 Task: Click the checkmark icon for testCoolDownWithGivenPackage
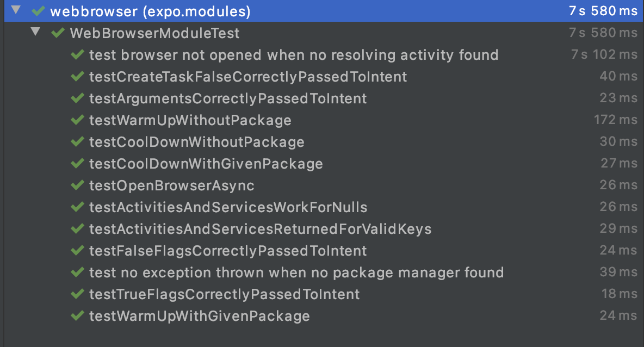(x=77, y=163)
